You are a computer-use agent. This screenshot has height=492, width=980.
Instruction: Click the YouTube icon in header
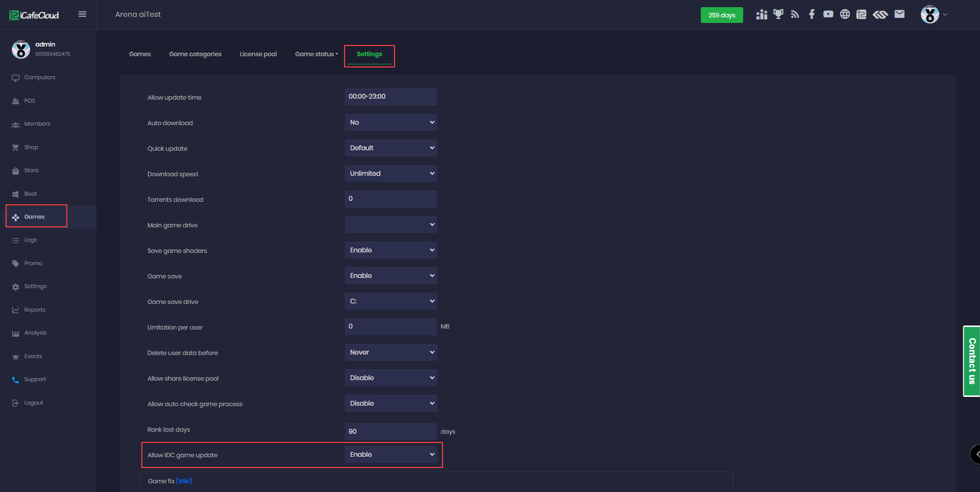[x=828, y=14]
